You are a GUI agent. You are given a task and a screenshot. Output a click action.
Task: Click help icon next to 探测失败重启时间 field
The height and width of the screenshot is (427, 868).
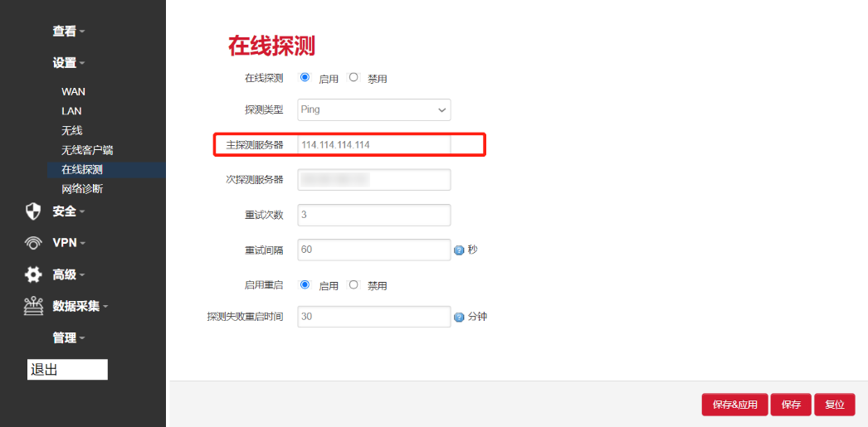point(458,317)
